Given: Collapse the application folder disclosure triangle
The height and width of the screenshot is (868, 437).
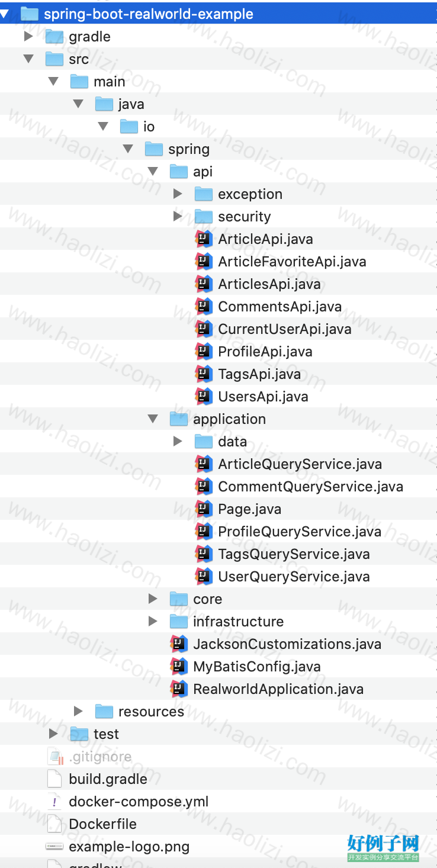Looking at the screenshot, I should (x=153, y=419).
